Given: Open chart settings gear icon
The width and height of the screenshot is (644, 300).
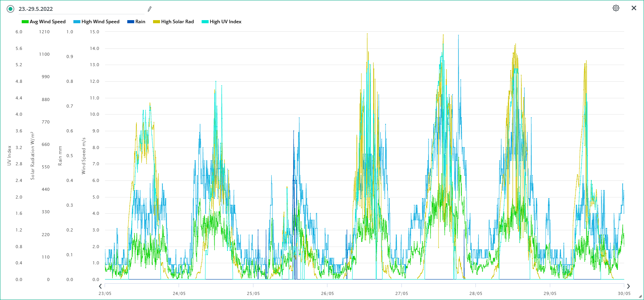Looking at the screenshot, I should [616, 8].
